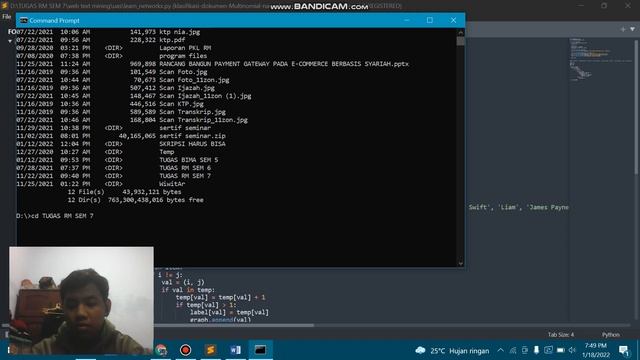Click the 'label[val] = temp[val]' code line

pos(229,313)
